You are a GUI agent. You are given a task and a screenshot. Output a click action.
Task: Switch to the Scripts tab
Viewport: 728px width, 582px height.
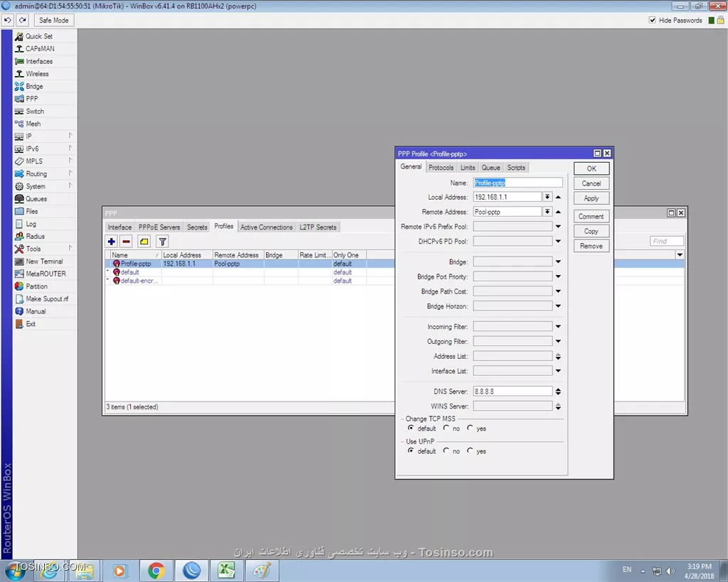point(516,168)
